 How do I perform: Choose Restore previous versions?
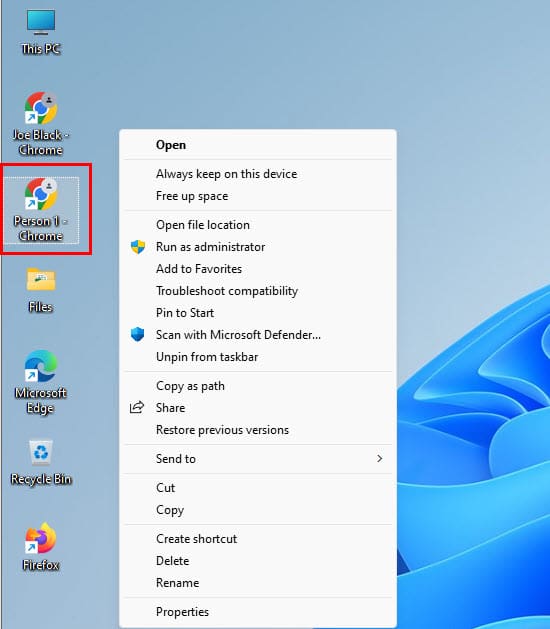tap(258, 430)
